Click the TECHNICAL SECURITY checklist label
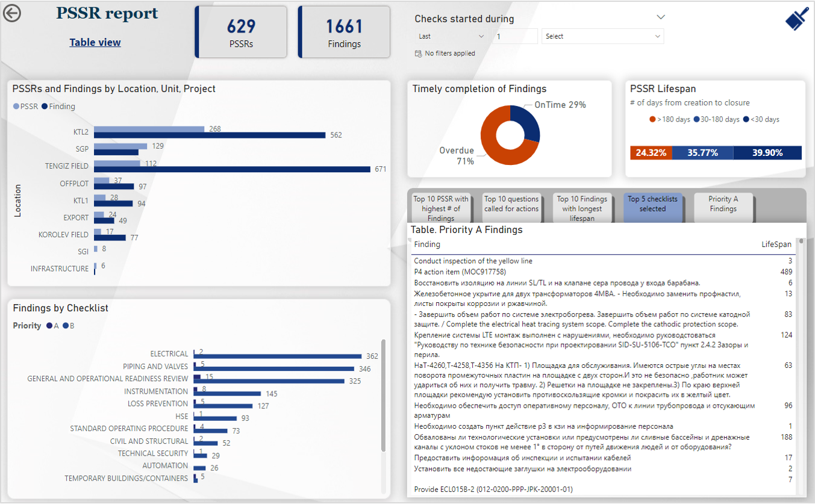The image size is (815, 504). click(153, 453)
